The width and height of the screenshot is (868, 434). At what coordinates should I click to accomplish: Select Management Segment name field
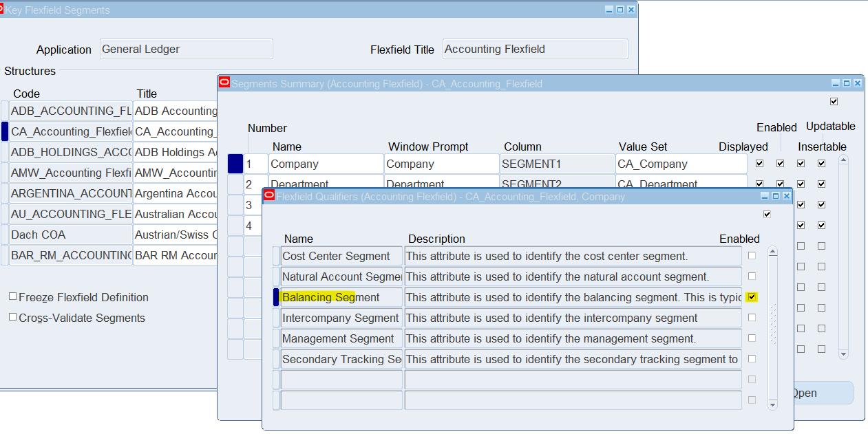point(341,338)
